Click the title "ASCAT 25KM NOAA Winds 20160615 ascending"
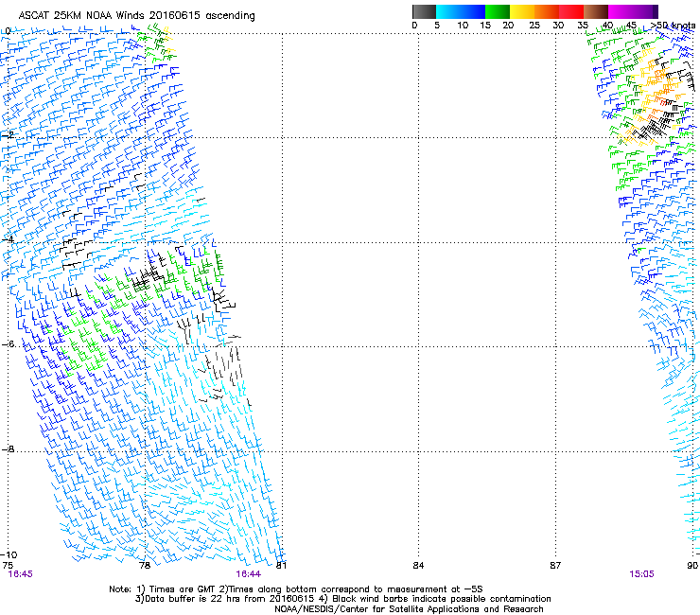Screen dimensions: 700x615 click(136, 16)
